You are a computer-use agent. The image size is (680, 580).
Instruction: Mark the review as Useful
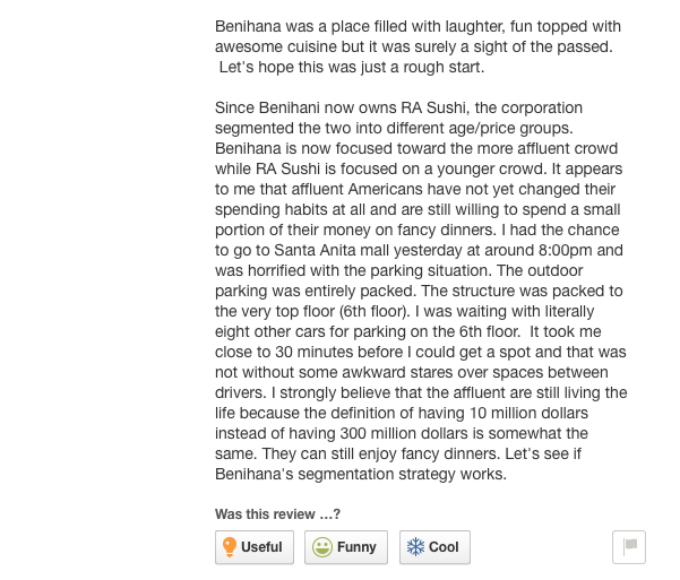point(255,547)
